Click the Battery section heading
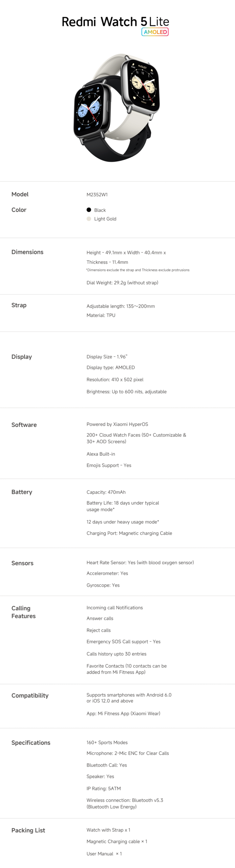Image resolution: width=235 pixels, height=868 pixels. point(22,492)
